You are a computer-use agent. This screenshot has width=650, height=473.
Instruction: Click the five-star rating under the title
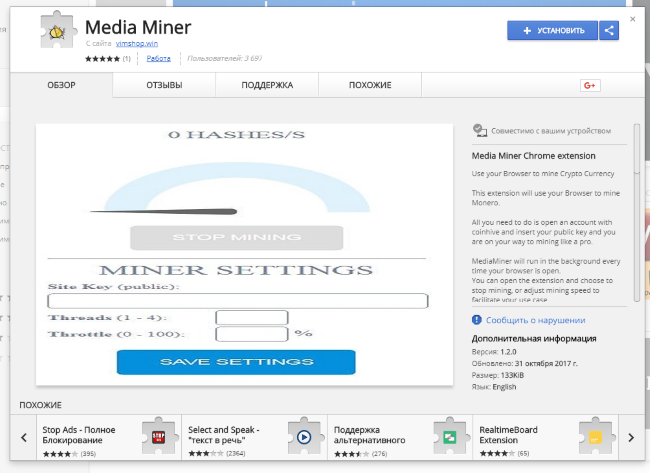[x=103, y=59]
